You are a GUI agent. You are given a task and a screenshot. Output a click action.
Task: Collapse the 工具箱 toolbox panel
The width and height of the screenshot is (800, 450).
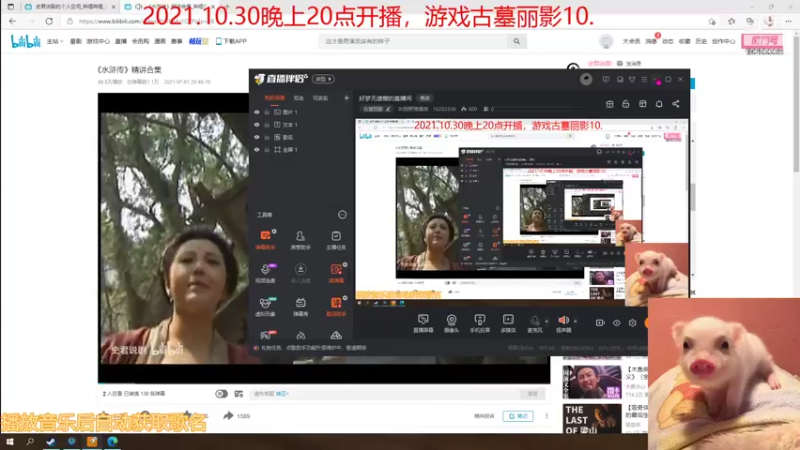point(342,215)
